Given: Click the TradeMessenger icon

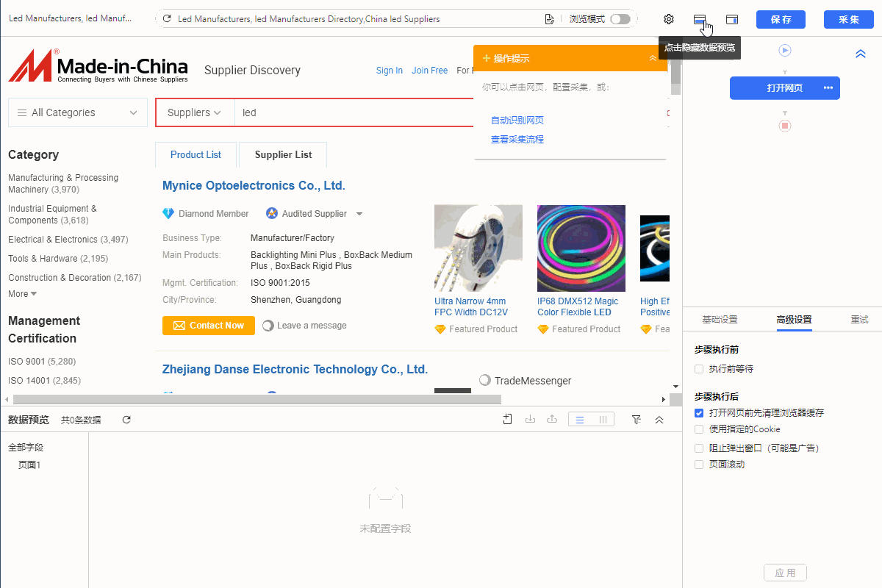Looking at the screenshot, I should 485,380.
